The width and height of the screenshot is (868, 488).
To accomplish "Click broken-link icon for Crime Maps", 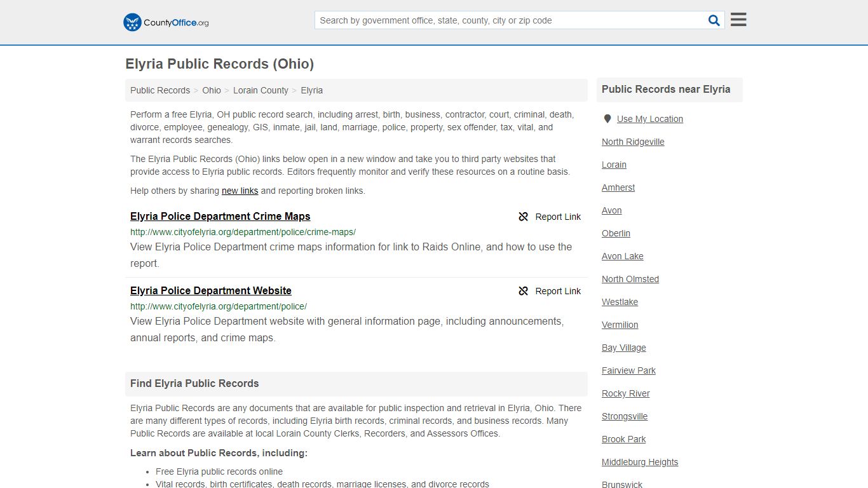I will click(x=524, y=217).
